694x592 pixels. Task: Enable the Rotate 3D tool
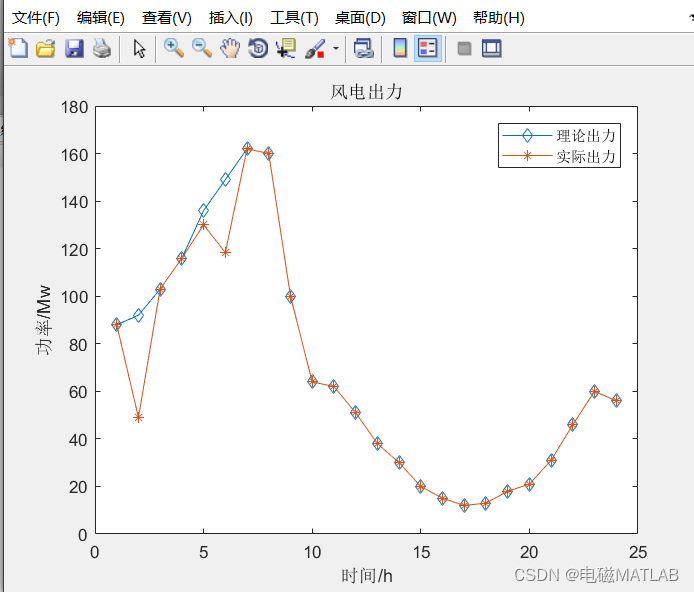[x=258, y=48]
